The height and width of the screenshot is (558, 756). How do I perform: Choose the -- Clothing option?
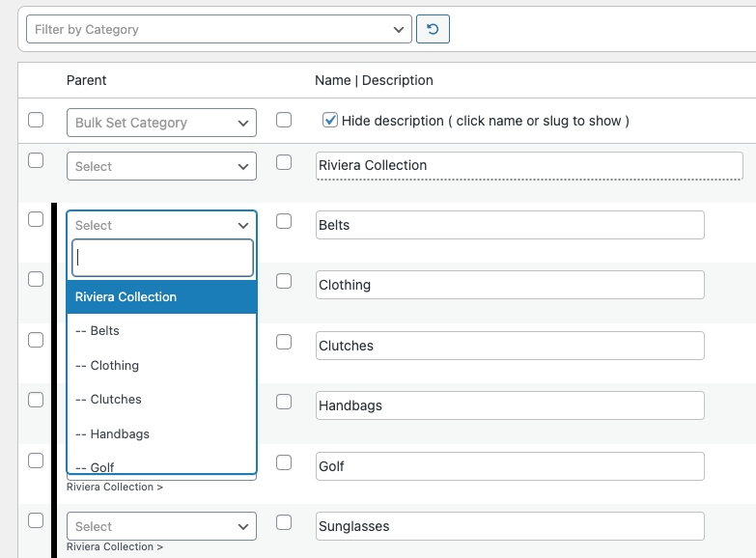tap(161, 366)
